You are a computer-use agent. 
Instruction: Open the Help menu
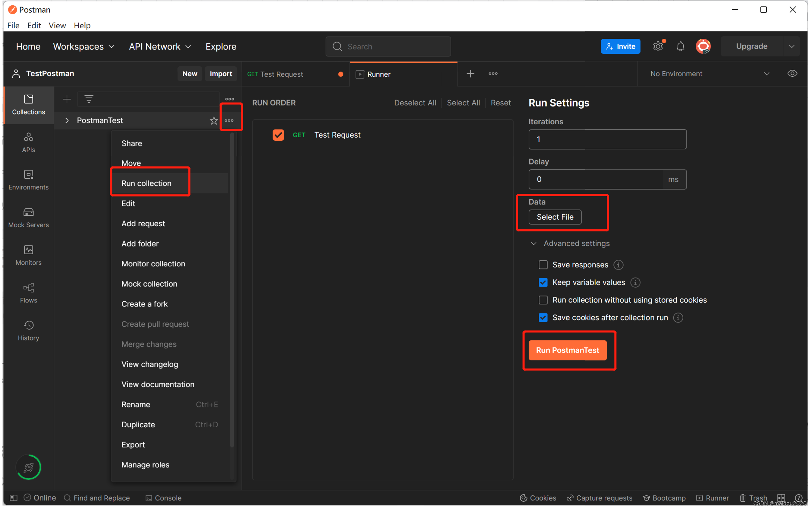point(82,25)
